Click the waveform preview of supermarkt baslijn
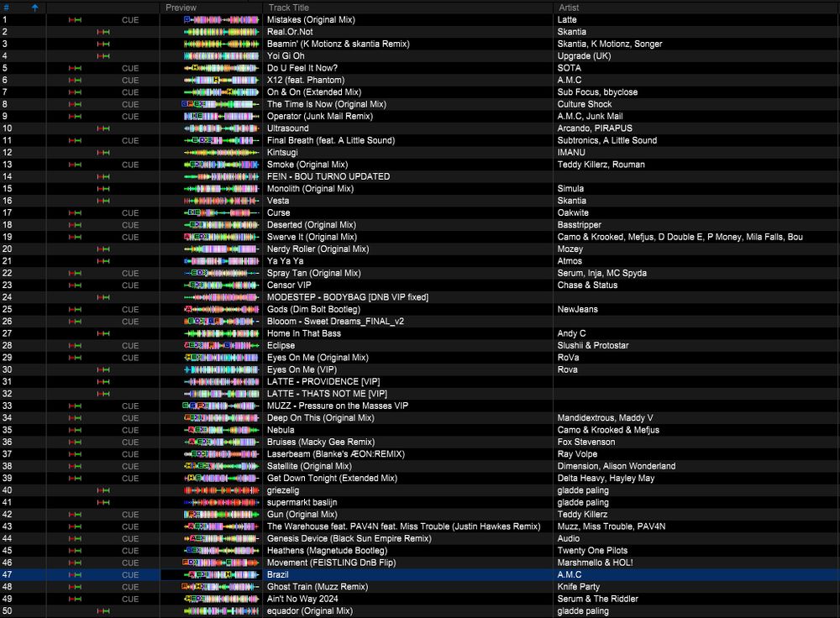Screen dimensions: 840x618 221,502
